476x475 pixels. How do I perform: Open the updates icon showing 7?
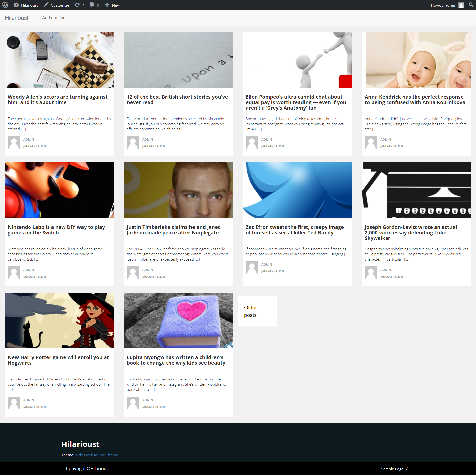pyautogui.click(x=77, y=5)
